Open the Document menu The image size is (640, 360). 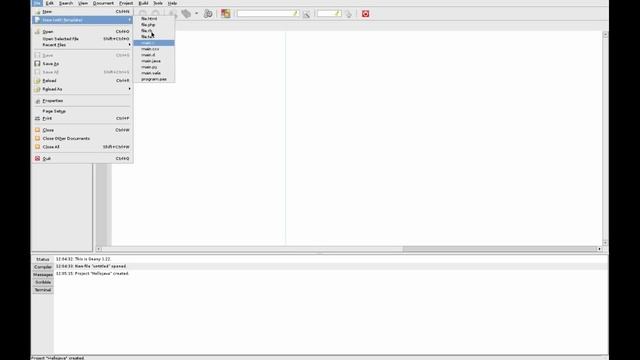[103, 3]
